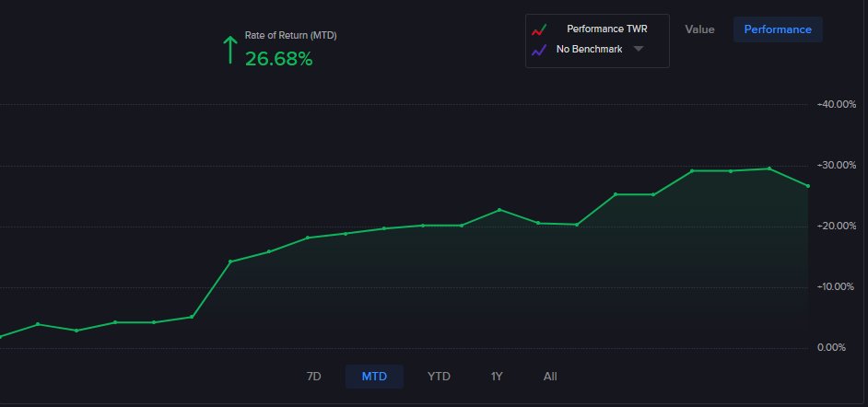This screenshot has height=407, width=868.
Task: Show All-time performance range
Action: point(550,377)
